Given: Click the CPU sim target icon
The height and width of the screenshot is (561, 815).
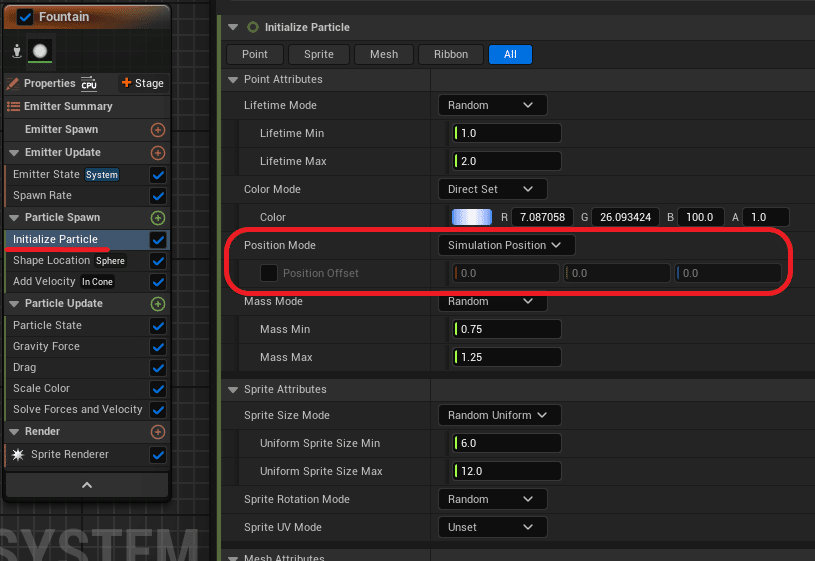Looking at the screenshot, I should pos(89,83).
